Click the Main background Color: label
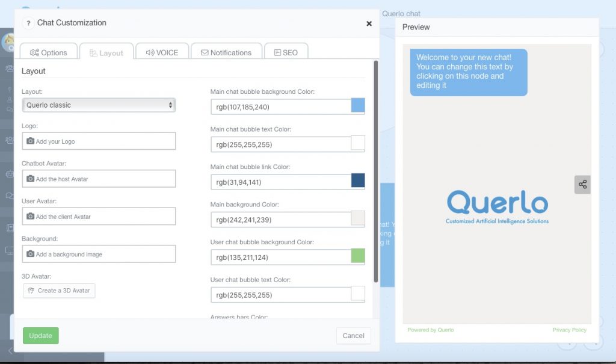Viewport: 616px width, 364px height. coord(244,205)
